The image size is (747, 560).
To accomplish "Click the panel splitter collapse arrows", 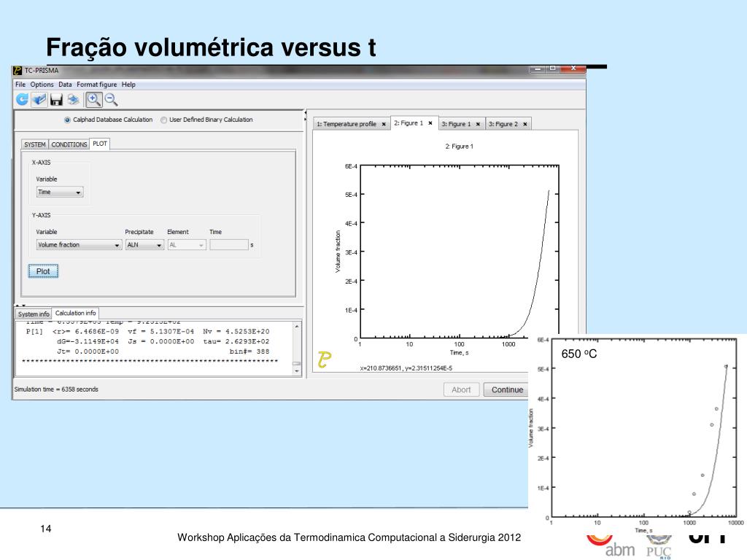I will [306, 114].
